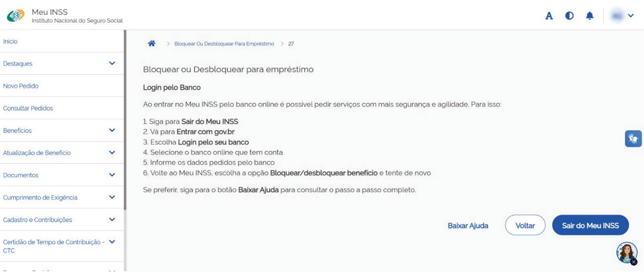The image size is (644, 274).
Task: Click Sair do Meu INSS button
Action: tap(590, 225)
